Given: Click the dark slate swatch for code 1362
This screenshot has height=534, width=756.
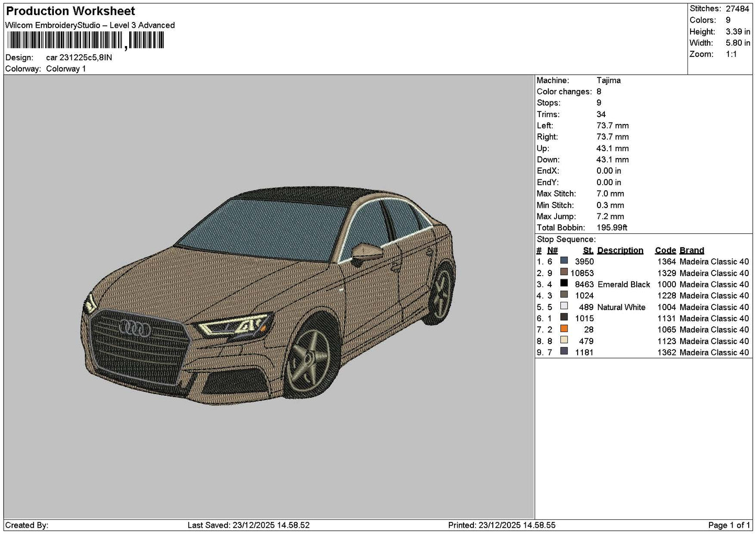Looking at the screenshot, I should [564, 351].
